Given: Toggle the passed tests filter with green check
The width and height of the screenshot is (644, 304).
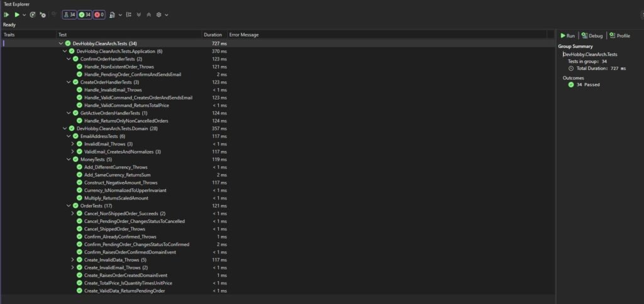Looking at the screenshot, I should [x=85, y=14].
